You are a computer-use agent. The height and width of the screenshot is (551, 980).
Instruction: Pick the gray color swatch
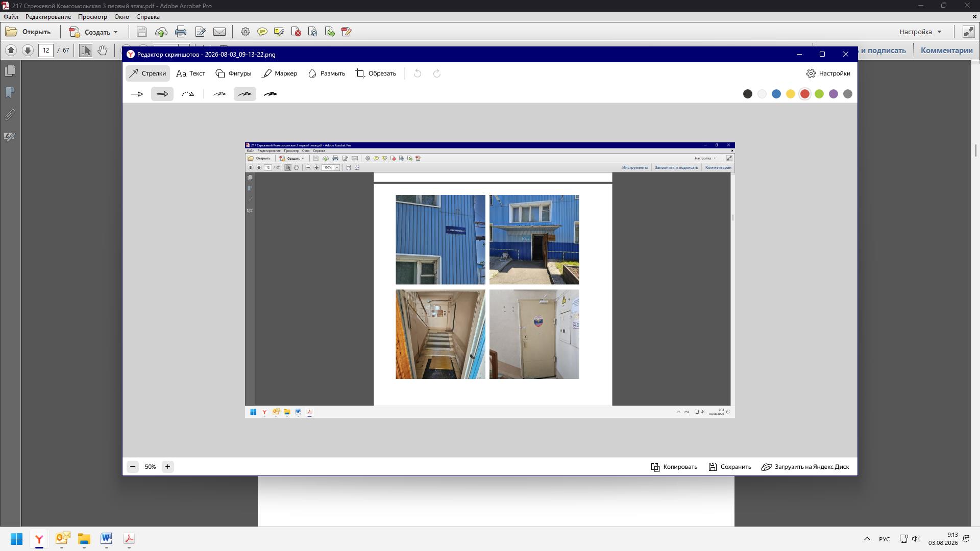848,94
